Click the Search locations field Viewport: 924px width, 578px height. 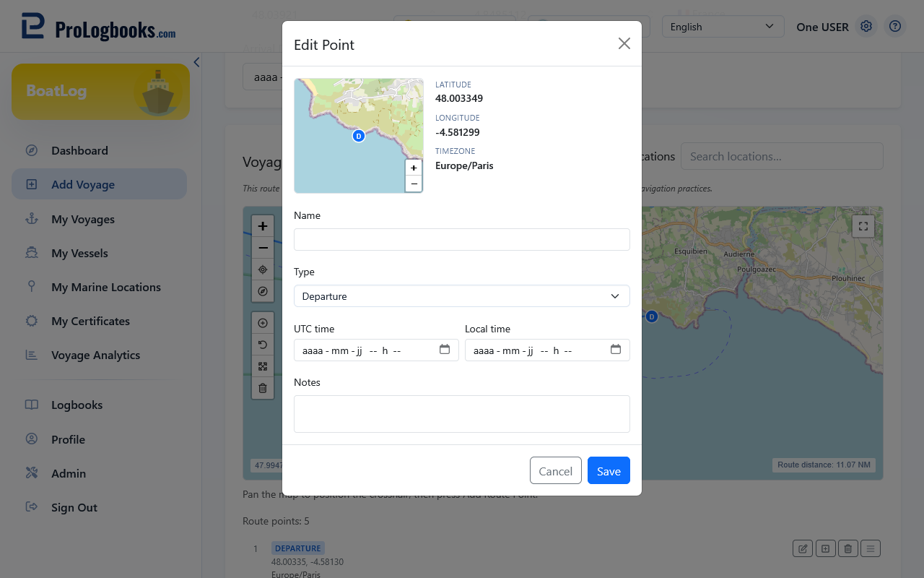782,156
